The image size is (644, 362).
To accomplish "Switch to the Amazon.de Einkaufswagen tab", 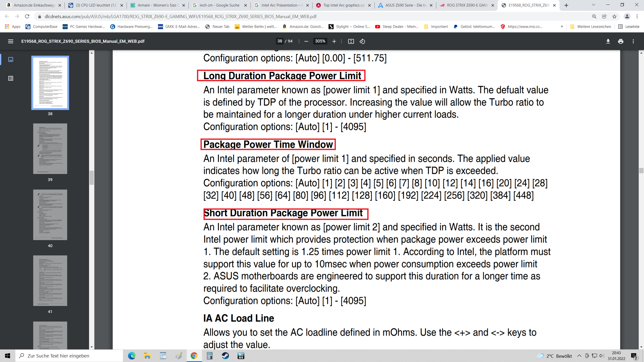I will [34, 5].
